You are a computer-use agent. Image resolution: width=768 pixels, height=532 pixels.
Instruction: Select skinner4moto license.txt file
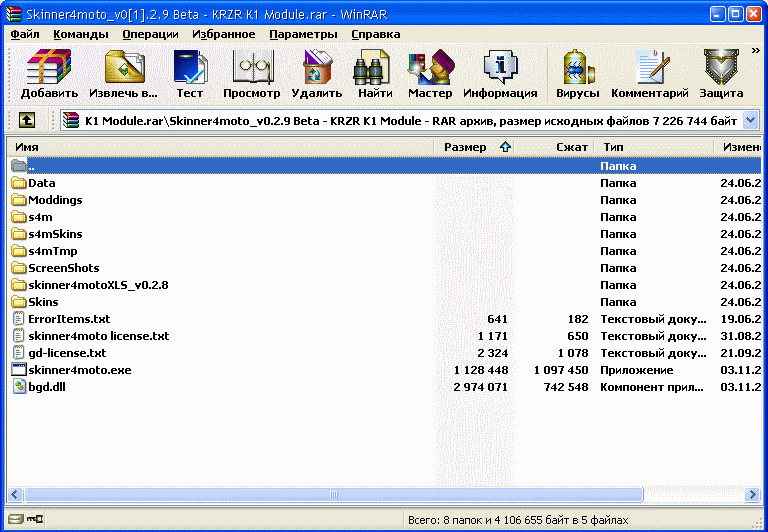tap(384, 336)
